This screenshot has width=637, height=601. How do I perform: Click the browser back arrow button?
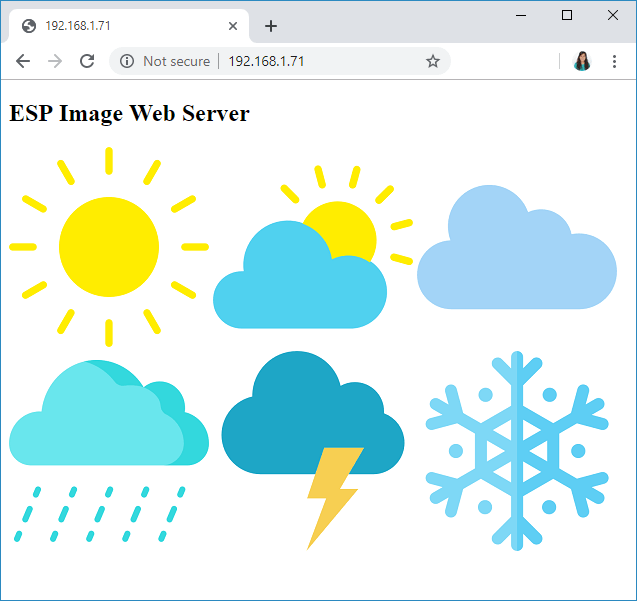point(23,61)
